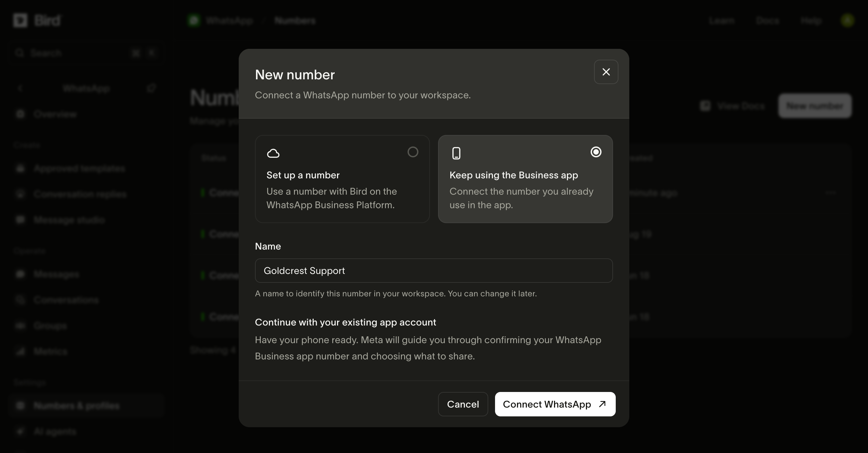Image resolution: width=868 pixels, height=453 pixels.
Task: Click the 'New number' dialog heading
Action: click(295, 75)
